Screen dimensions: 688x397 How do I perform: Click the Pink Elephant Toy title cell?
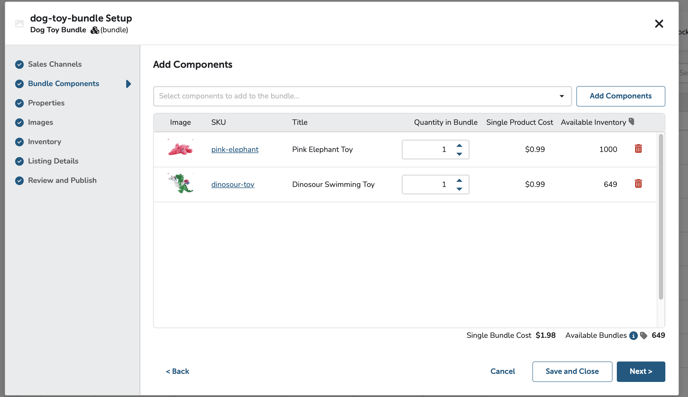point(322,149)
